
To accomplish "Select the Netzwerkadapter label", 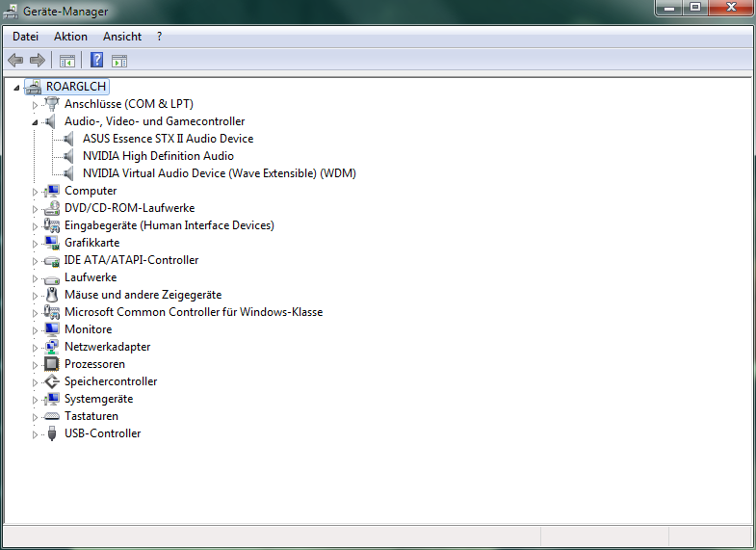I will (x=108, y=347).
